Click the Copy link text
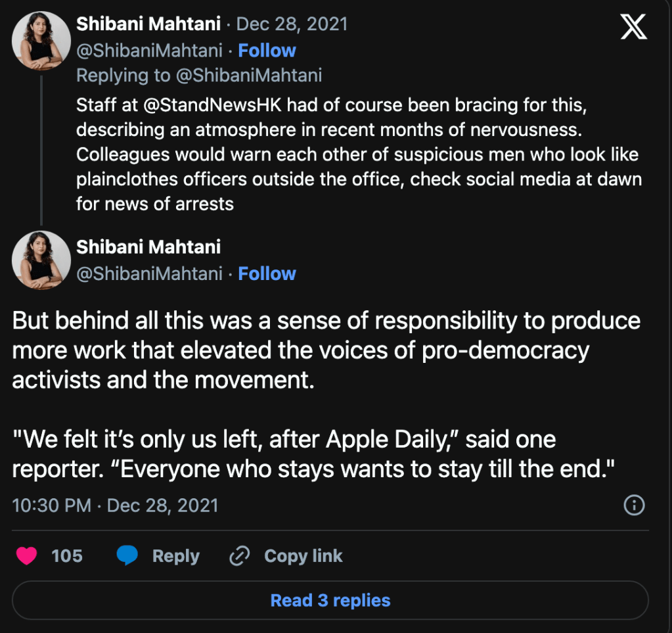This screenshot has width=672, height=633. 303,556
